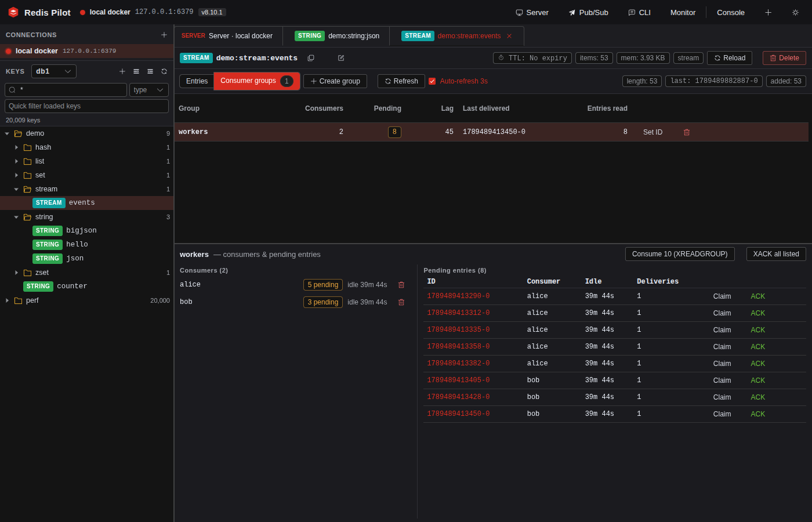Expand the zset folder
812x522 pixels.
[x=16, y=273]
